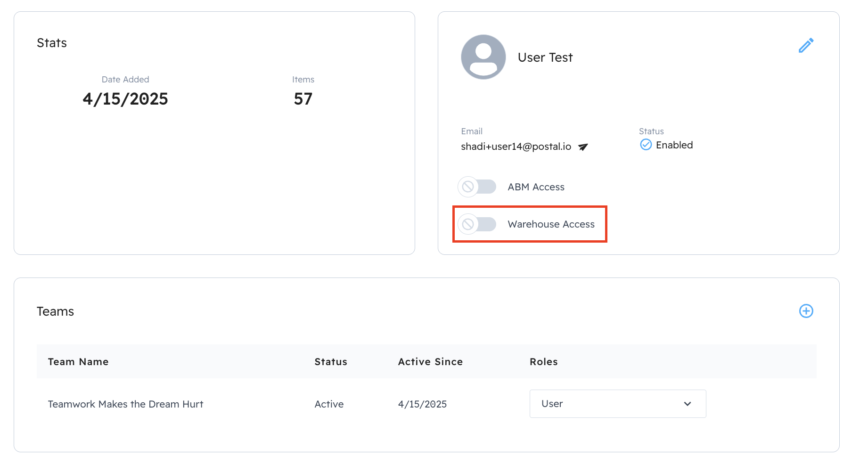Image resolution: width=868 pixels, height=457 pixels.
Task: Click the pencil edit icon for User Test
Action: (806, 45)
